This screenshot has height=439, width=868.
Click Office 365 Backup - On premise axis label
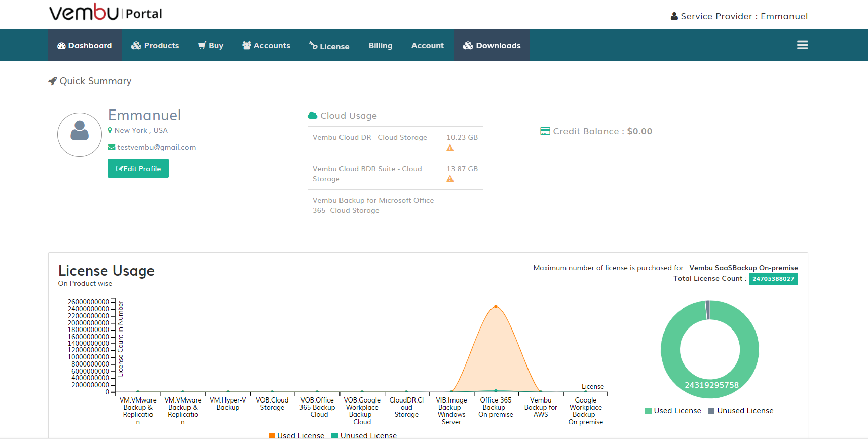tap(496, 407)
